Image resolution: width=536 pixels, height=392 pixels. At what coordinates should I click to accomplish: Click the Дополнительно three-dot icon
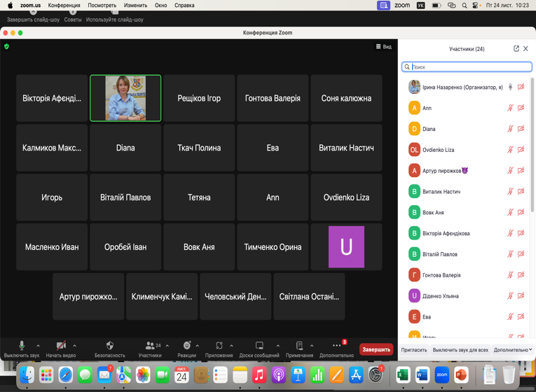pyautogui.click(x=336, y=346)
